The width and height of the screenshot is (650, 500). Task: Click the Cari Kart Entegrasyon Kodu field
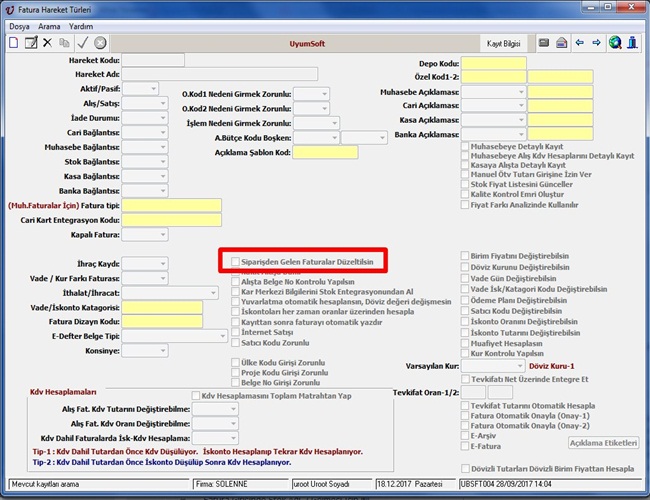tap(172, 220)
